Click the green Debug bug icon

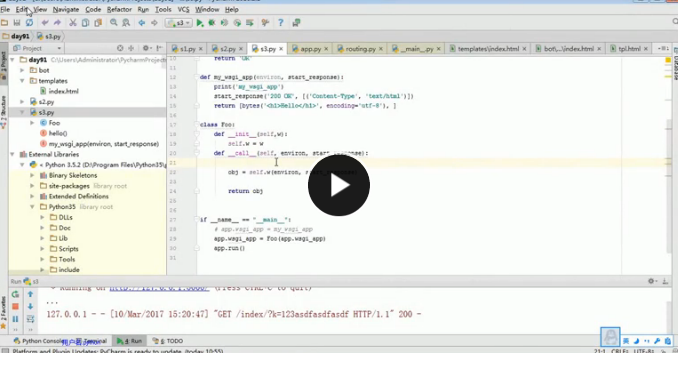point(212,23)
